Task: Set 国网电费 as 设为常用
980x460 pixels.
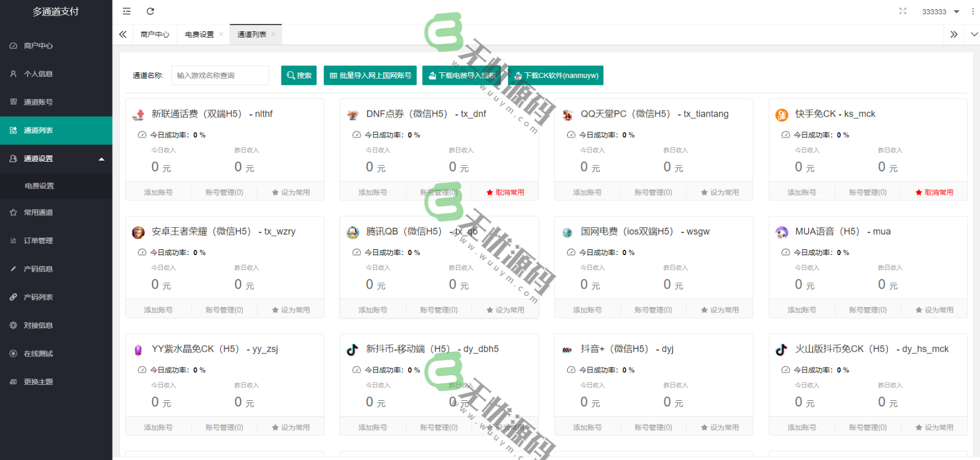Action: click(720, 310)
